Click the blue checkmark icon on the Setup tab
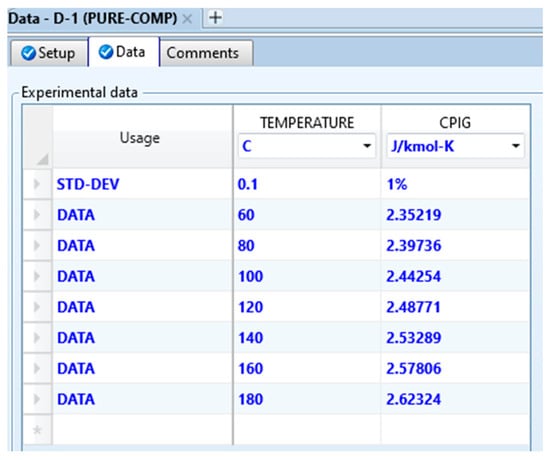Viewport: 550px width, 460px height. click(x=28, y=53)
